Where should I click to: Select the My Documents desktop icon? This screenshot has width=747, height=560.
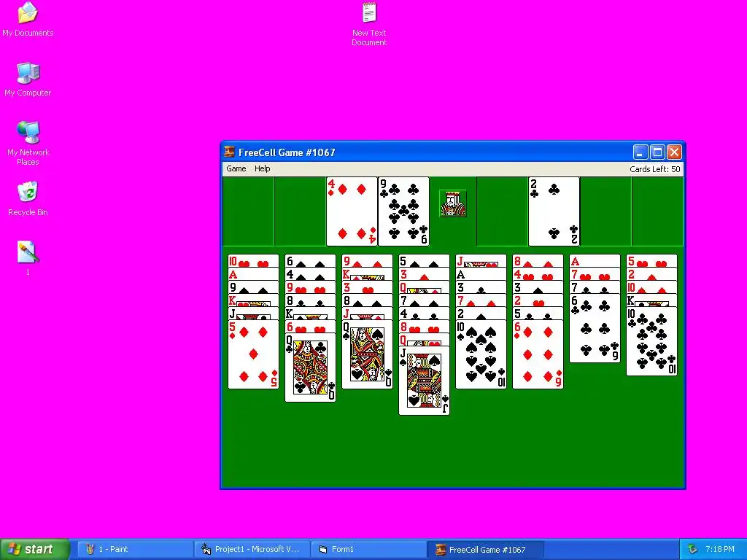click(x=28, y=20)
